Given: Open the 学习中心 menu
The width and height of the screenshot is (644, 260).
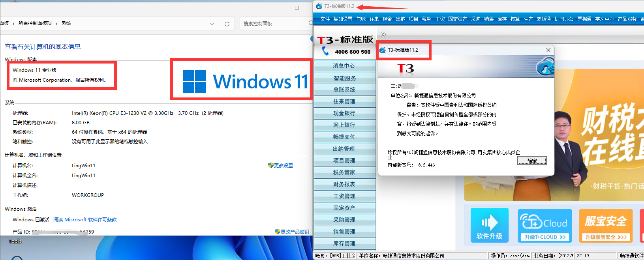Looking at the screenshot, I should (605, 19).
